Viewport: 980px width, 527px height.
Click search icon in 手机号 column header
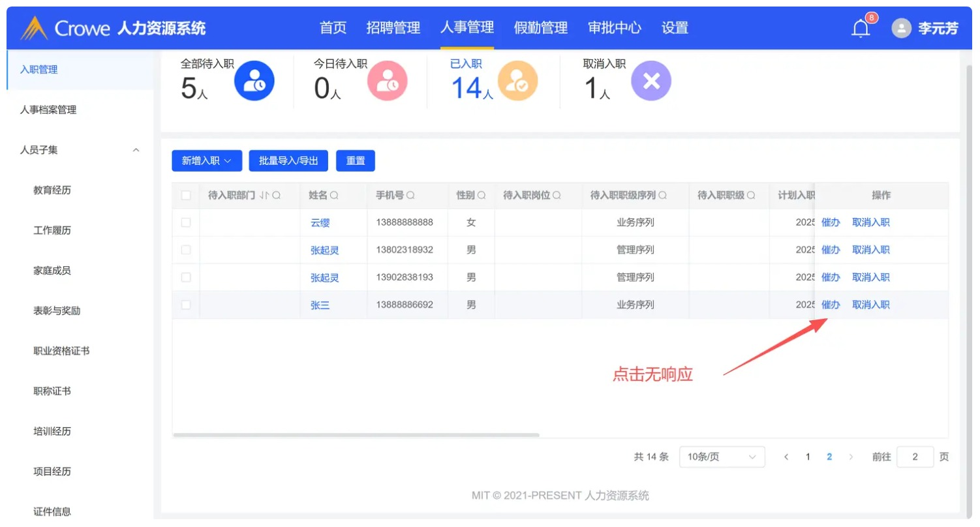[x=410, y=196]
